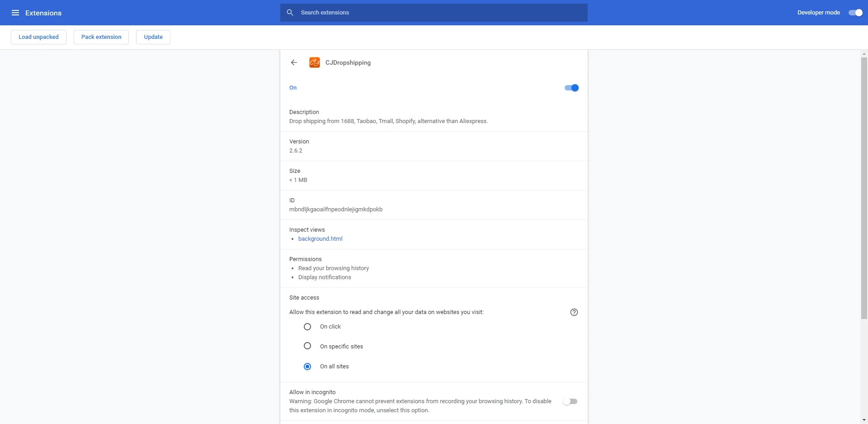868x424 pixels.
Task: Open the background.html inspect view link
Action: (320, 239)
